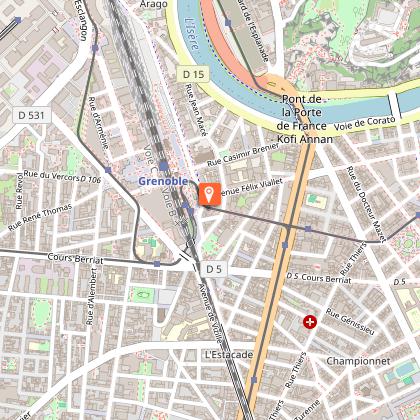Click tram stop marker beside Rue du Vercors D 106
420x420 pixels.
pyautogui.click(x=108, y=170)
